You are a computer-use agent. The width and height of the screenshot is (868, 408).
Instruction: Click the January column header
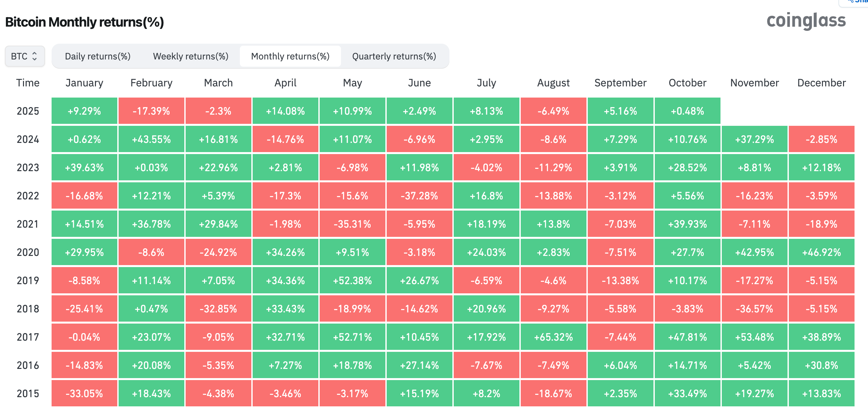coord(84,82)
